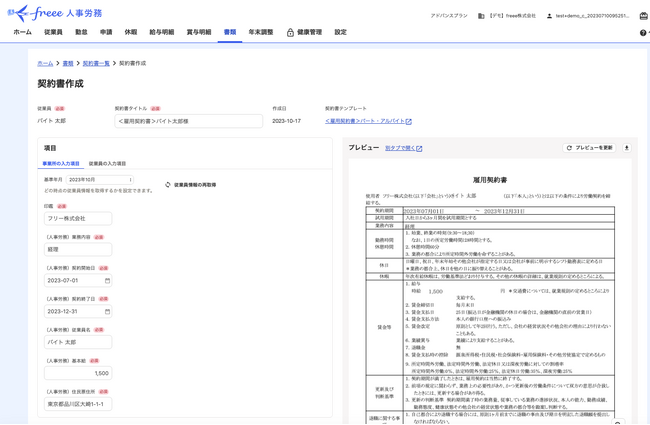Click the help question mark icon
Screen dimensions: 650x425
click(x=643, y=33)
